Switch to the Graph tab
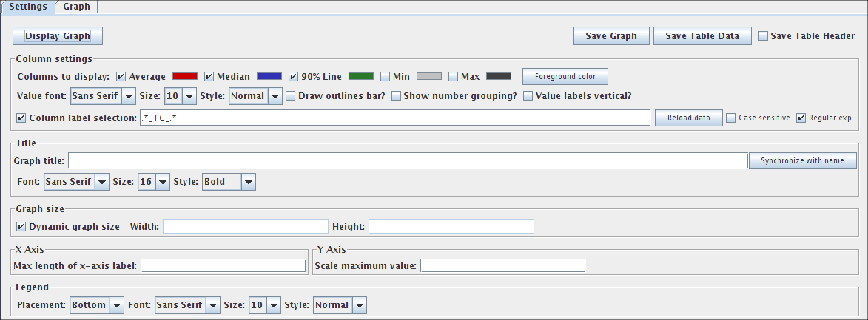Screen dimensions: 868x320 click(76, 7)
